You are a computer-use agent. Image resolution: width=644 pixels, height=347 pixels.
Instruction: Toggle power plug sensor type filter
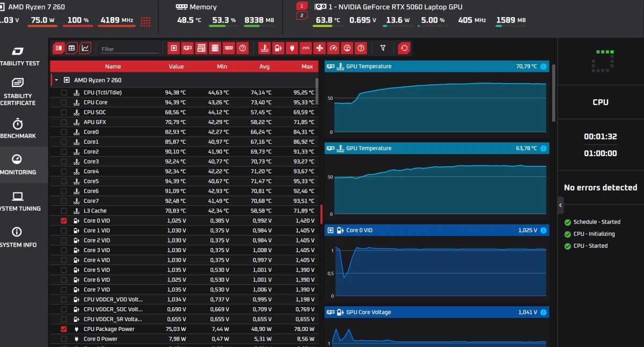(x=292, y=48)
